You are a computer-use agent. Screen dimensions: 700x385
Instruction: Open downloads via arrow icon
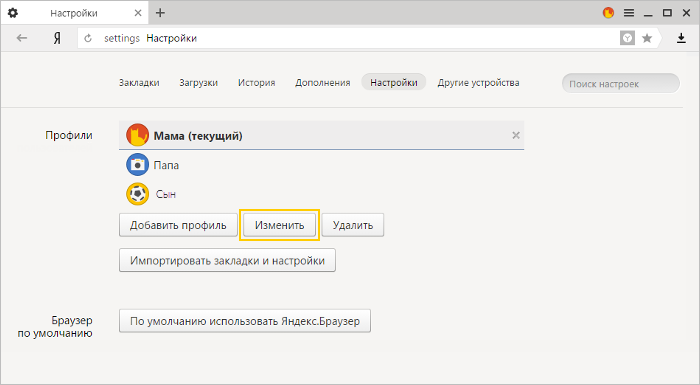click(x=681, y=38)
